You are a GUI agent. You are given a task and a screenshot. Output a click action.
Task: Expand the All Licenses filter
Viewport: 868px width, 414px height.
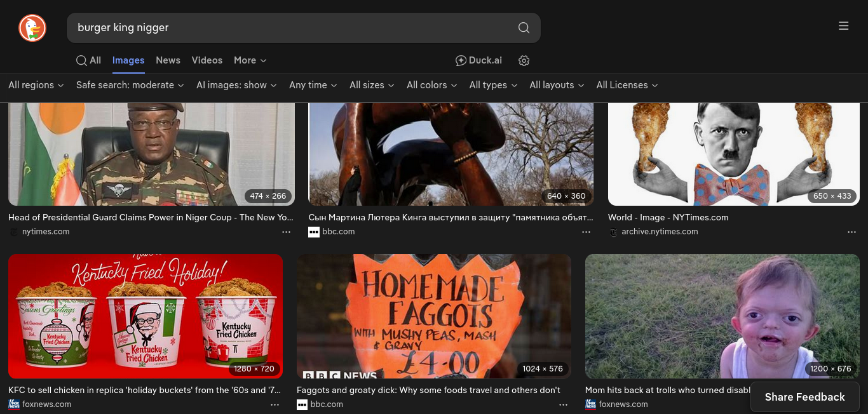(x=627, y=85)
